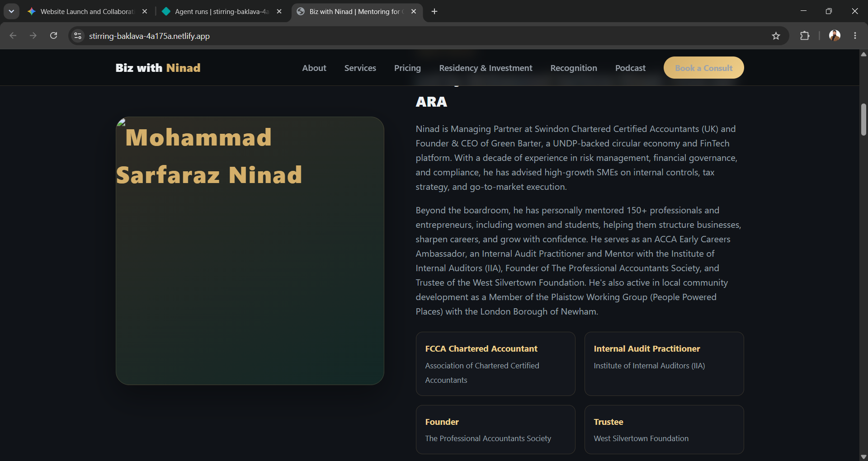The width and height of the screenshot is (868, 461).
Task: Close the Website Launch and Collaboration tab
Action: tap(145, 12)
